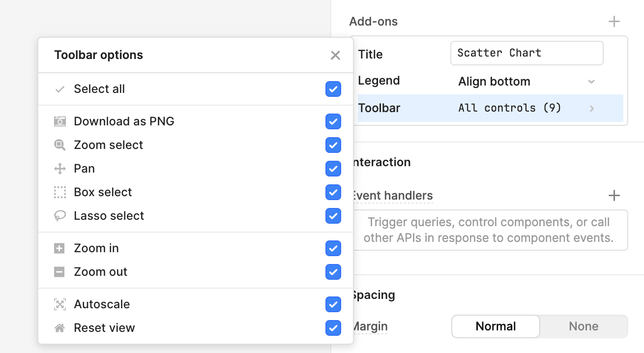
Task: Open the Legend Align bottom dropdown
Action: coord(527,82)
